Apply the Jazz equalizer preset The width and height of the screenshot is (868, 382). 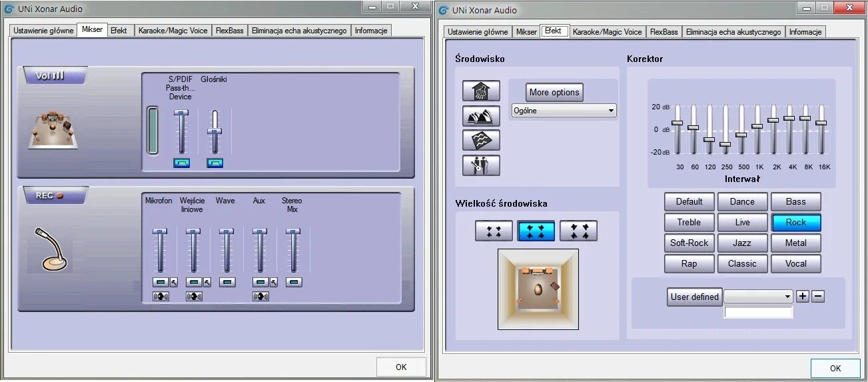742,243
